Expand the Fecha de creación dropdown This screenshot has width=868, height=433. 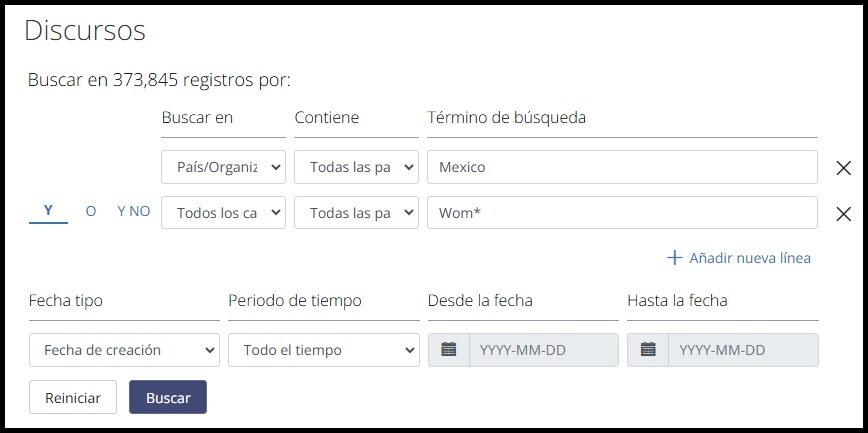click(124, 350)
